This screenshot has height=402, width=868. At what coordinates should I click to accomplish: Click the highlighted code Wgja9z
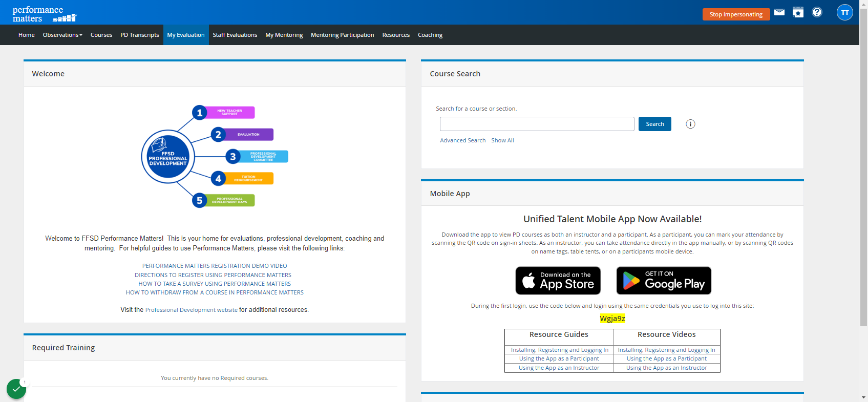[612, 319]
